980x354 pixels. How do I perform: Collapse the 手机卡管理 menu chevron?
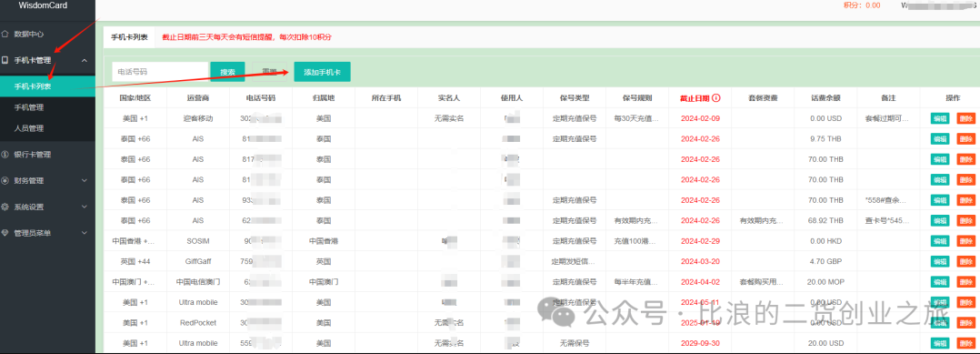[x=85, y=61]
